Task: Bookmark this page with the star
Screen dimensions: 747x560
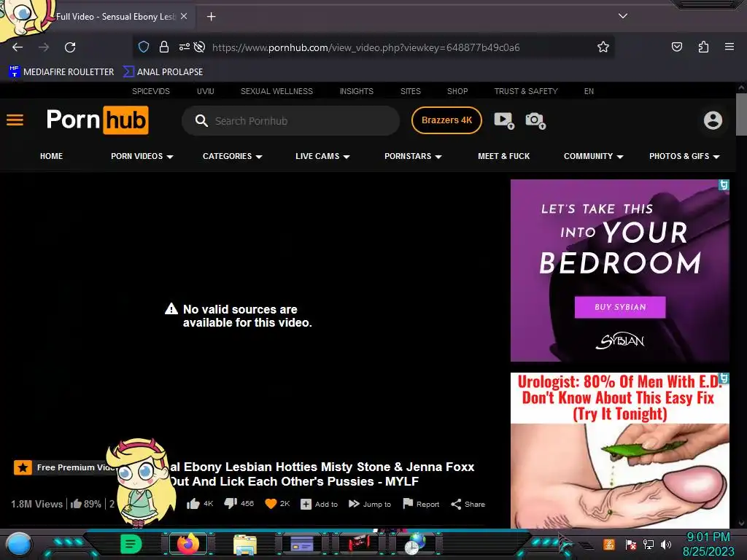Action: point(603,47)
